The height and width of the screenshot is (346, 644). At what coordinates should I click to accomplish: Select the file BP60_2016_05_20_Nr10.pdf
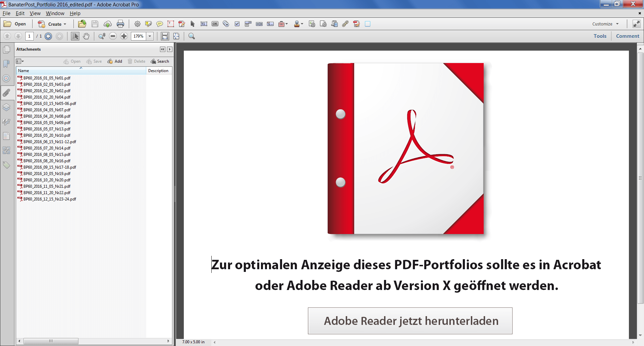47,135
